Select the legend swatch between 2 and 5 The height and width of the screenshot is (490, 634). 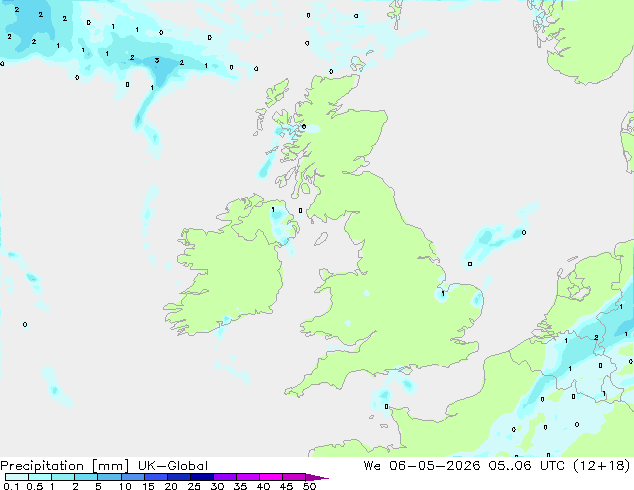click(86, 477)
